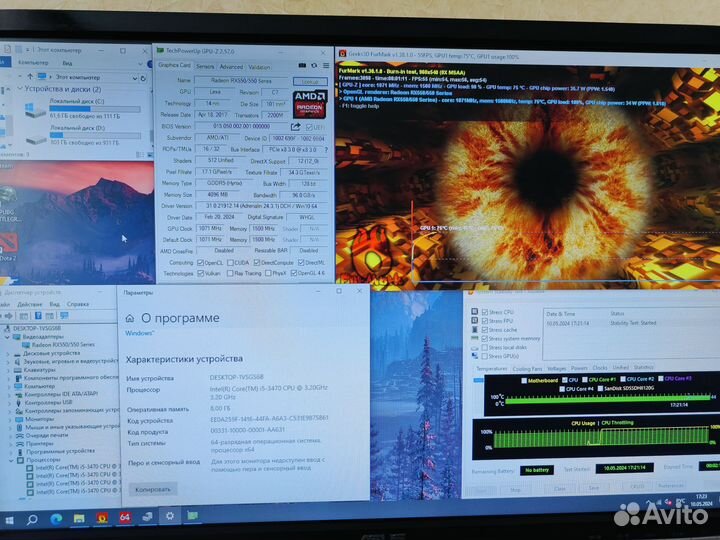Click the Stop button in stability test
The height and width of the screenshot is (540, 720).
coord(515,489)
